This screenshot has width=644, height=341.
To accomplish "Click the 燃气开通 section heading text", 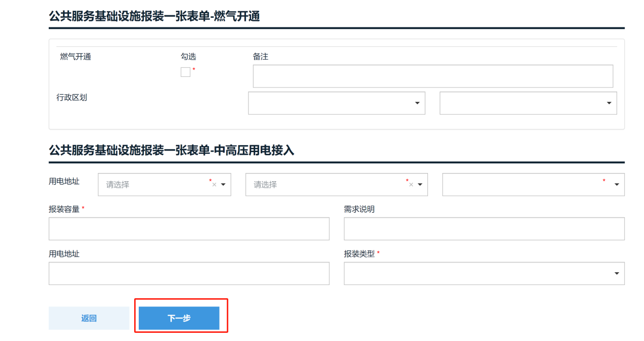I will [155, 16].
